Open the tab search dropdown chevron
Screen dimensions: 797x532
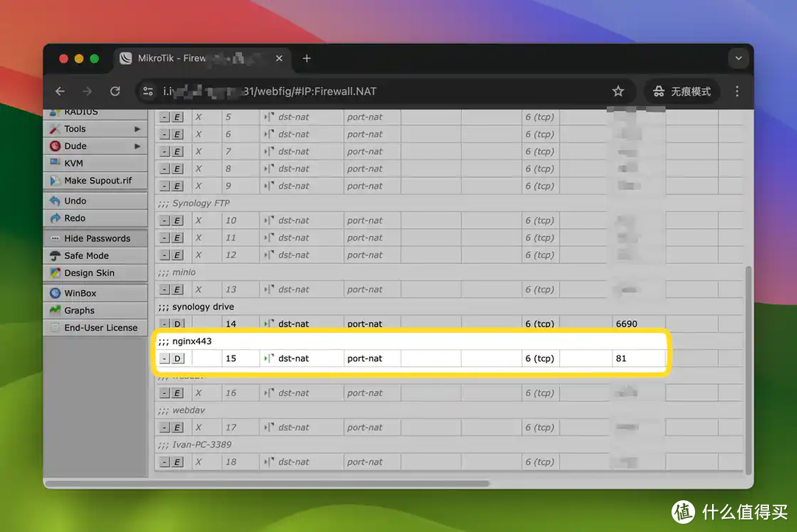coord(737,58)
